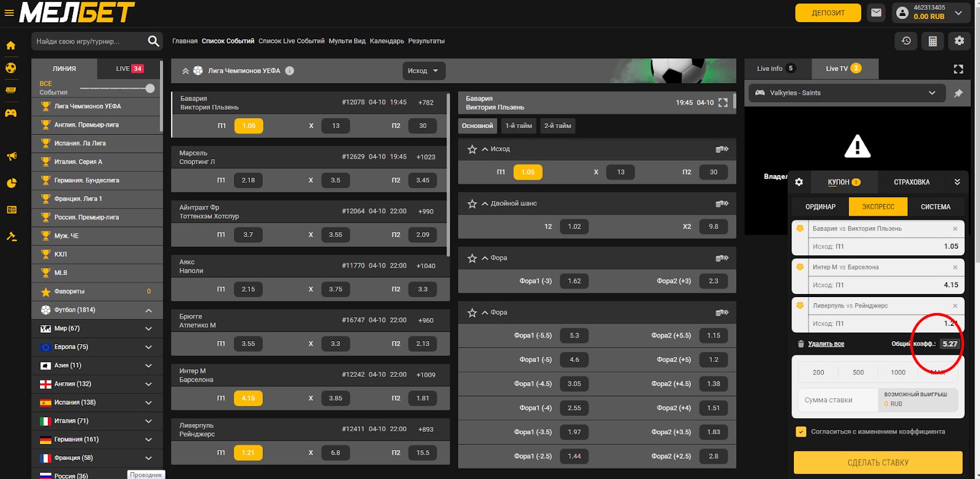Image resolution: width=980 pixels, height=479 pixels.
Task: Expand Бавария match details fullscreen icon
Action: click(723, 102)
